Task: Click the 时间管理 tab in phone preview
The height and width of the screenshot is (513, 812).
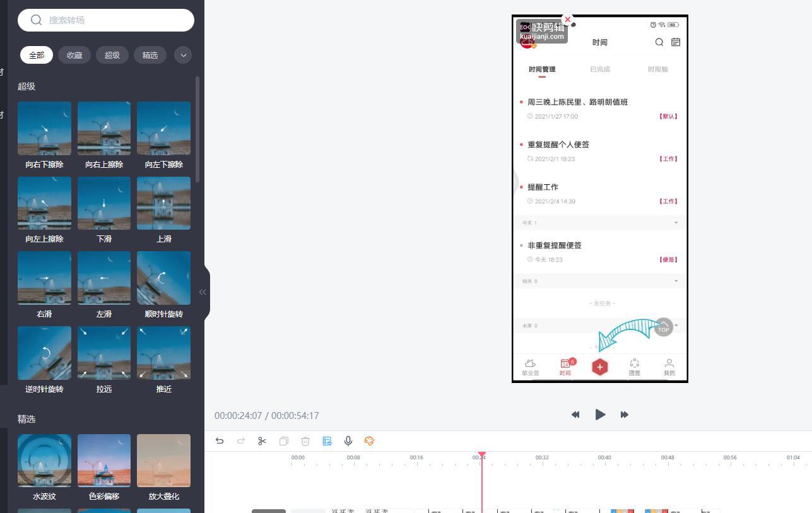Action: [x=542, y=69]
